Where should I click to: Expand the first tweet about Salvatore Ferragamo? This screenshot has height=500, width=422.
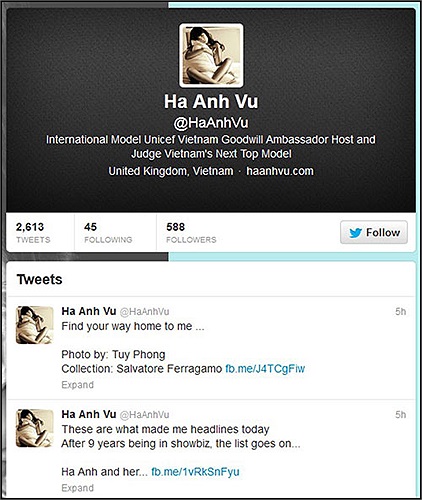coord(78,385)
